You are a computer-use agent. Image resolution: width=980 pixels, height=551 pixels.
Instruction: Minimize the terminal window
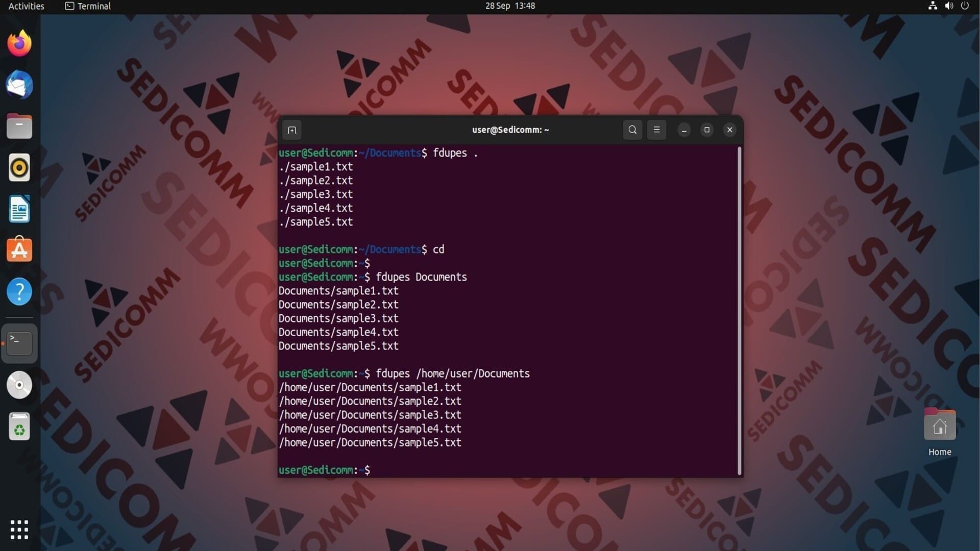click(684, 130)
